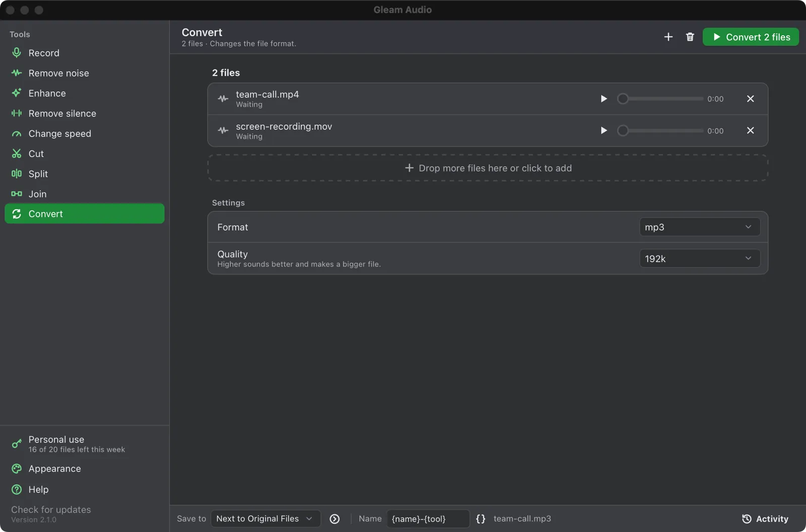Open the Format dropdown showing mp3
The image size is (806, 532).
(699, 227)
